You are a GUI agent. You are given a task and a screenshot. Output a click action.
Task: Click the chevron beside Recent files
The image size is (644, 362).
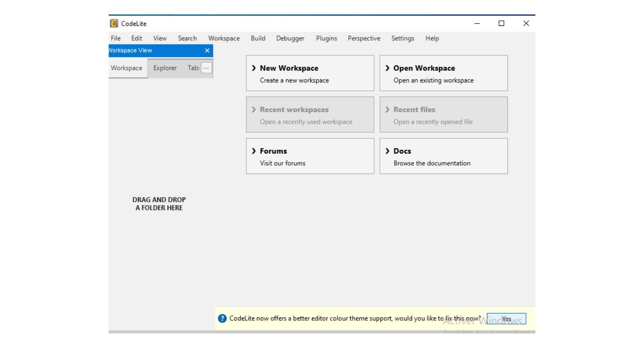pyautogui.click(x=387, y=110)
